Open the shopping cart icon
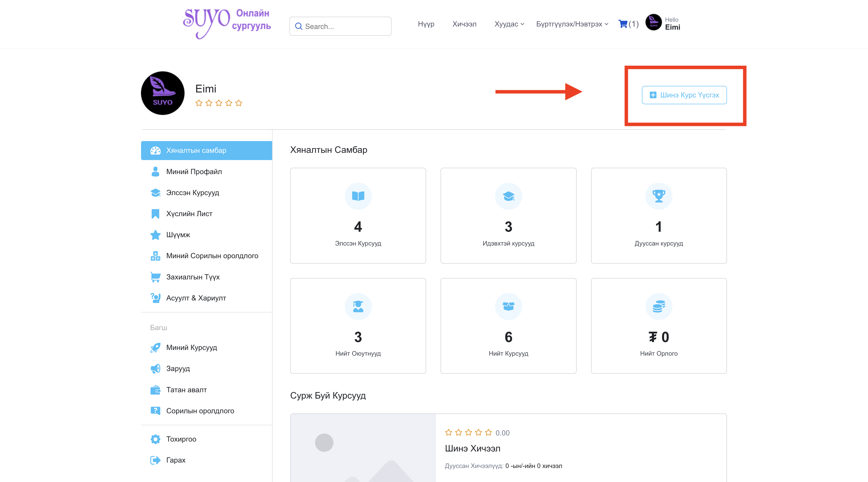 (x=623, y=24)
